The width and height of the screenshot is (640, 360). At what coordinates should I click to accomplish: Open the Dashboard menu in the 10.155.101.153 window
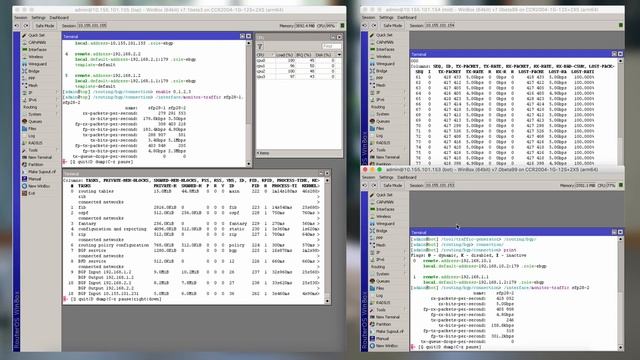(407, 178)
